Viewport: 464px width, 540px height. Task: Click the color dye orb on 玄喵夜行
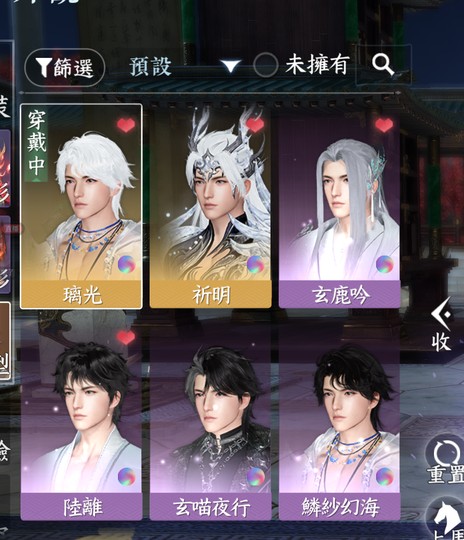click(256, 477)
